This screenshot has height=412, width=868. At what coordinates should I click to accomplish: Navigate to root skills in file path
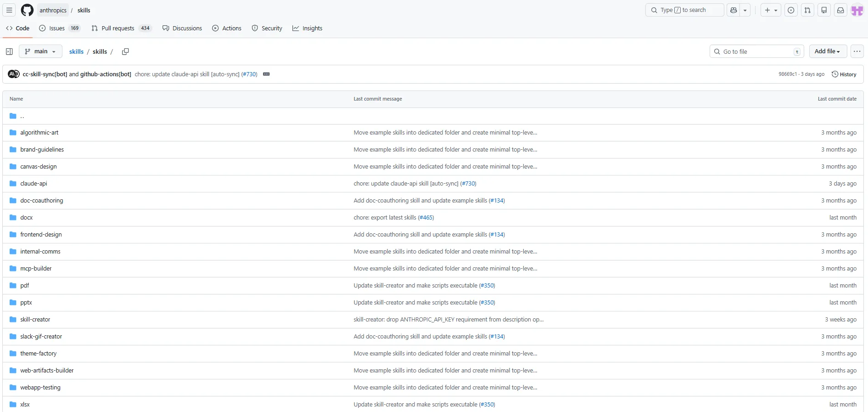[x=76, y=51]
